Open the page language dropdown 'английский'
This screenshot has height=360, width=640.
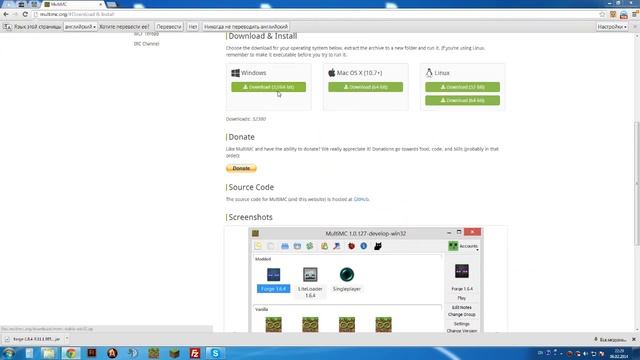tap(80, 27)
